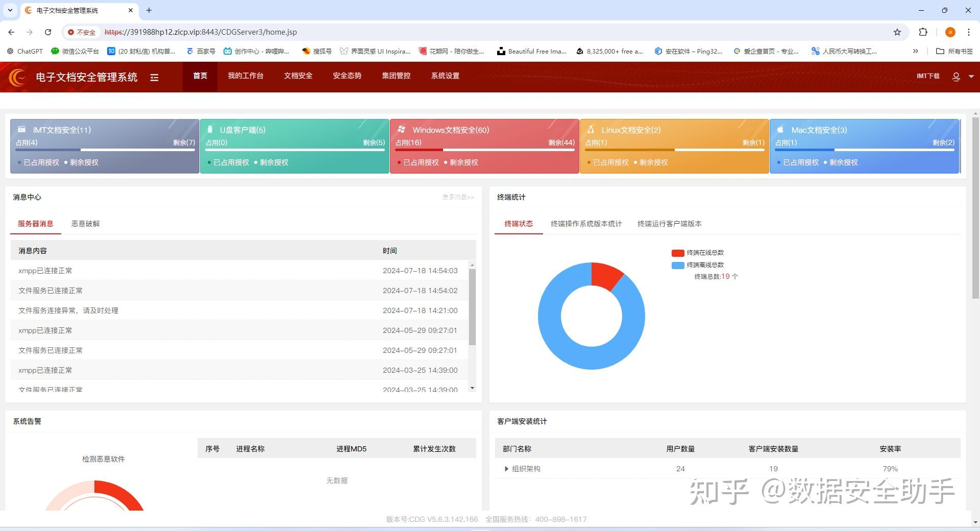
Task: Click the U盘客户端 USB card icon
Action: [210, 129]
